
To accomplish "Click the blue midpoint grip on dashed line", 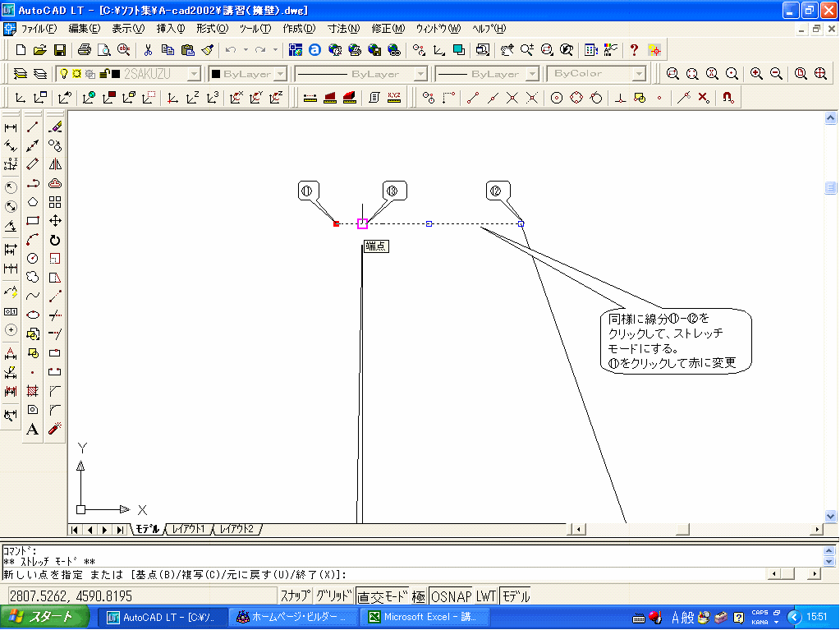I will point(429,223).
